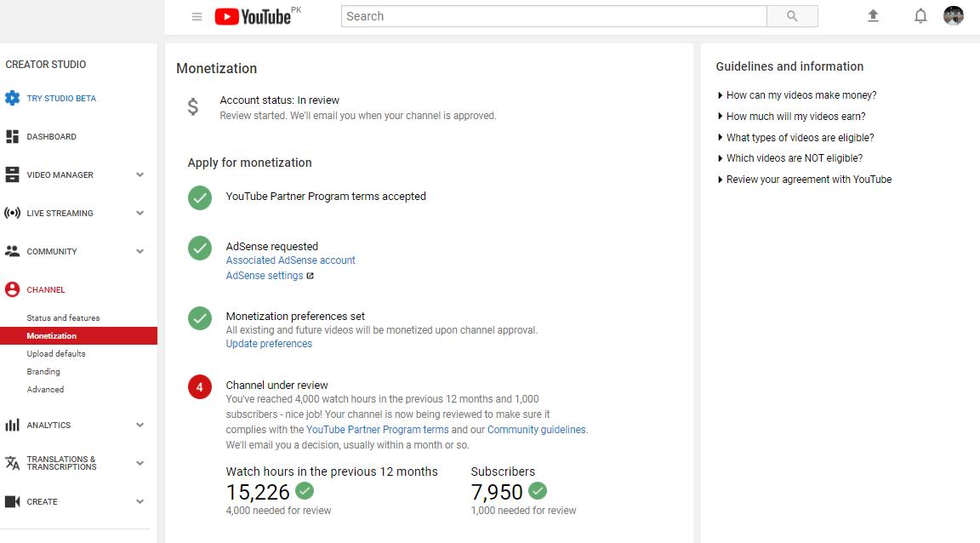Select the Advanced channel item
This screenshot has width=980, height=543.
point(45,389)
